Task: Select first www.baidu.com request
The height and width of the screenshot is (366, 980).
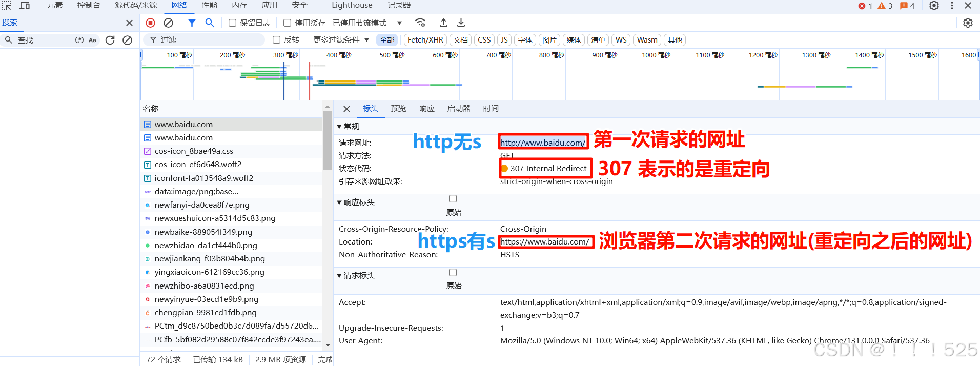Action: coord(231,124)
